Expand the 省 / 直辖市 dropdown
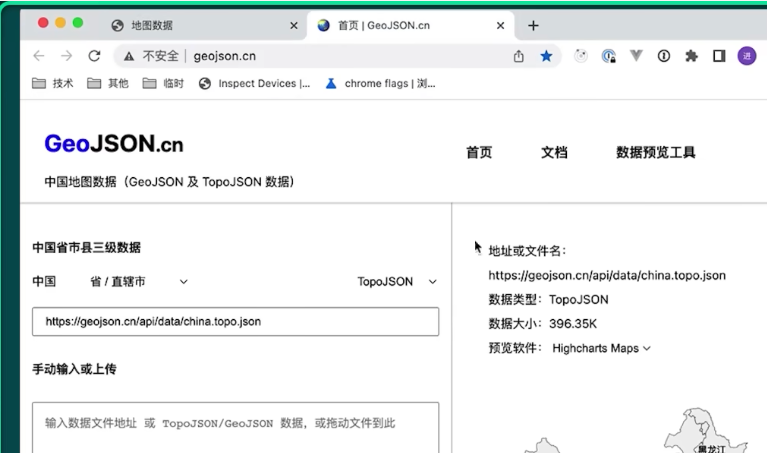 [139, 282]
